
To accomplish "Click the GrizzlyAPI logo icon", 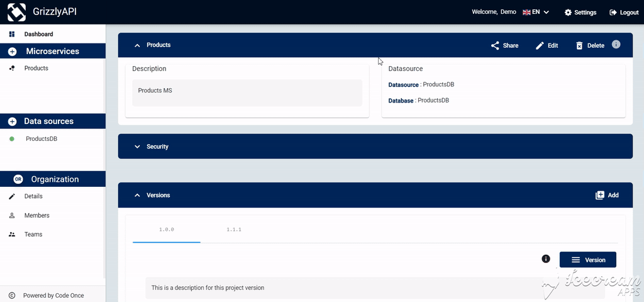I will click(16, 12).
